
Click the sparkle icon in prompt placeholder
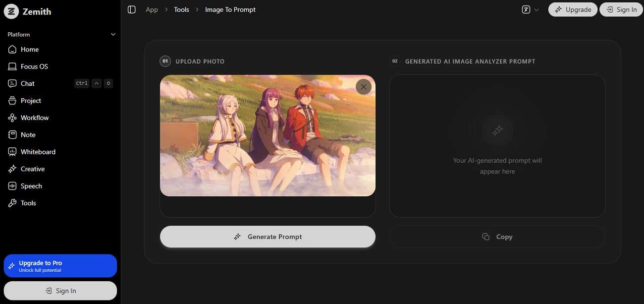pos(497,130)
